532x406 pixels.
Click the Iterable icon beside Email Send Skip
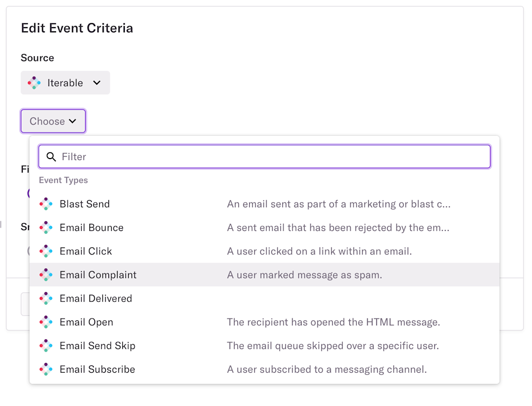tap(46, 346)
